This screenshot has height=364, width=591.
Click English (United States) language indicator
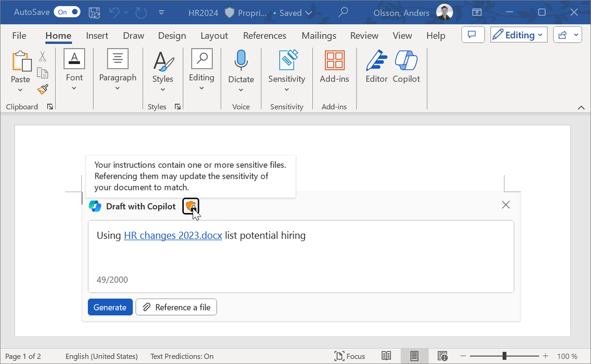point(101,356)
